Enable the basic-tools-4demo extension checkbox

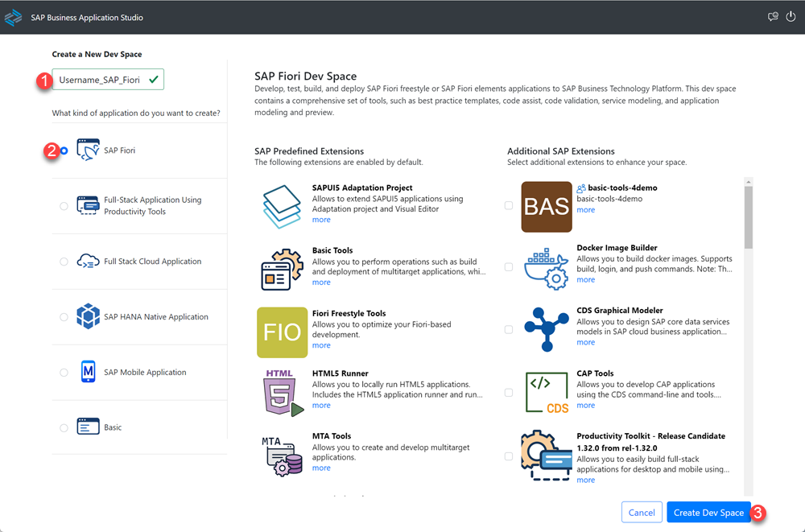tap(508, 205)
